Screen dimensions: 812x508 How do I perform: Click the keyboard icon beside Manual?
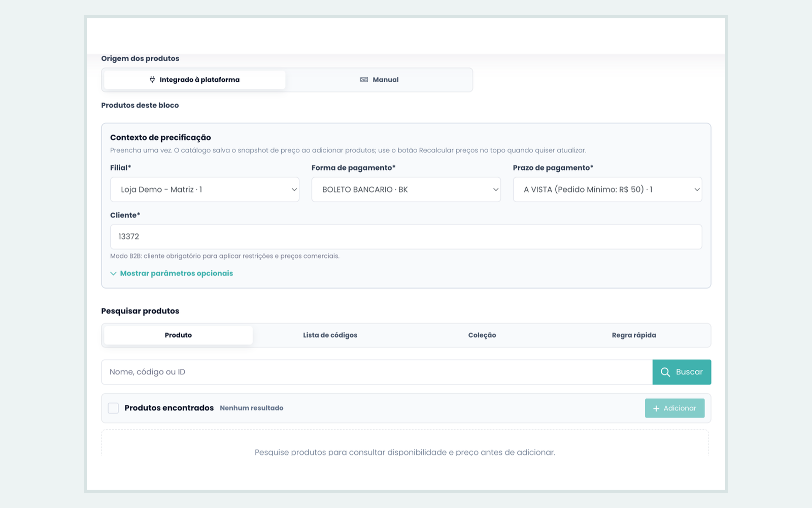[x=364, y=80]
